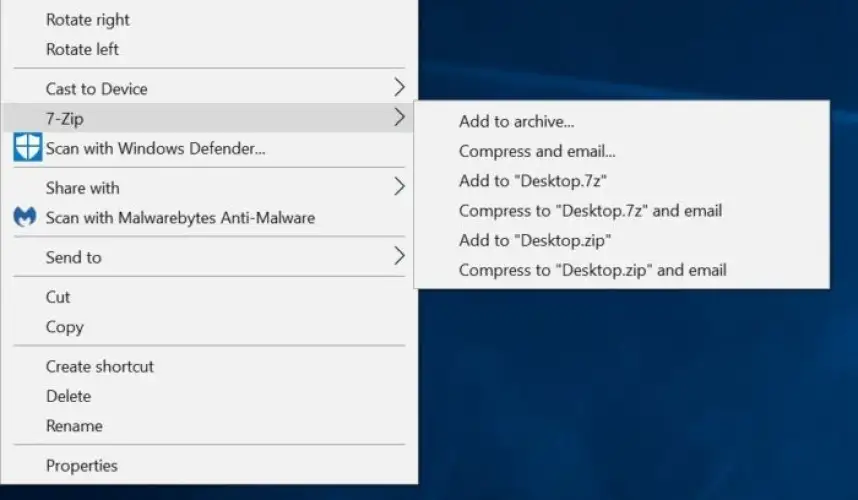Open Properties from the context menu
This screenshot has height=500, width=858.
(81, 465)
